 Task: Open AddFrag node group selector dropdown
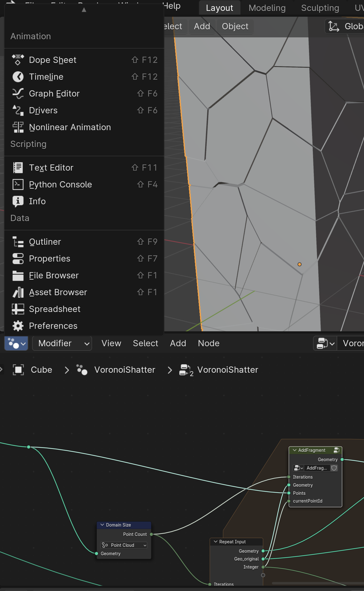click(x=299, y=468)
